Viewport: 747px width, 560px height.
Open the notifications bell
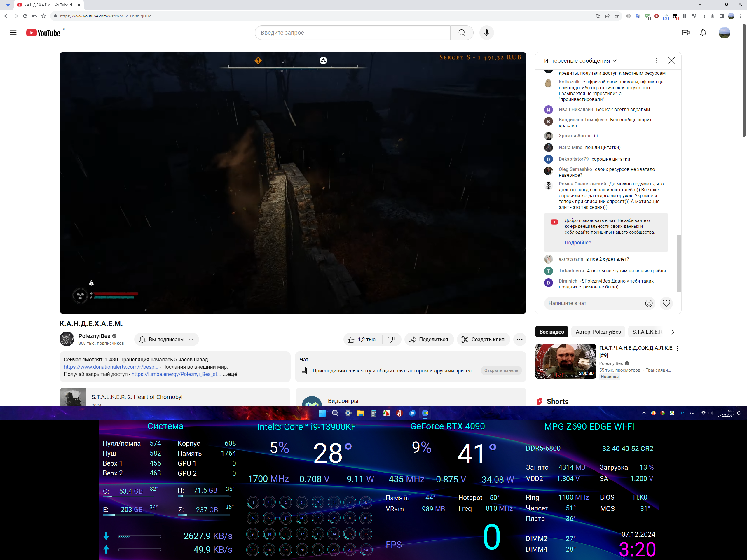coord(703,33)
